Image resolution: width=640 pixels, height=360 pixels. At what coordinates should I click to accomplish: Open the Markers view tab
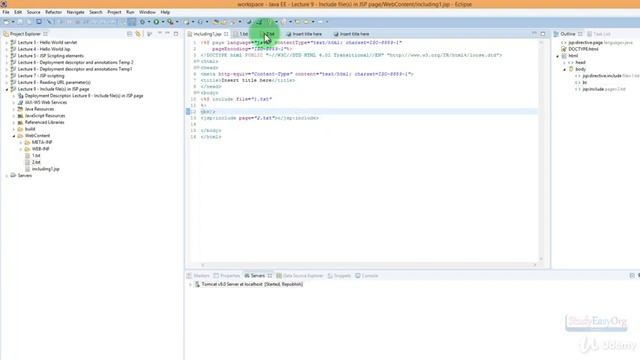point(198,276)
